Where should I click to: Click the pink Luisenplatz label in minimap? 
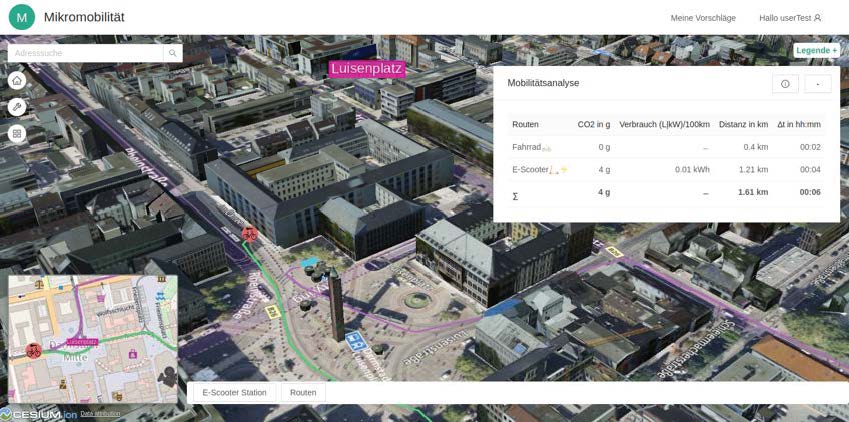click(x=82, y=342)
